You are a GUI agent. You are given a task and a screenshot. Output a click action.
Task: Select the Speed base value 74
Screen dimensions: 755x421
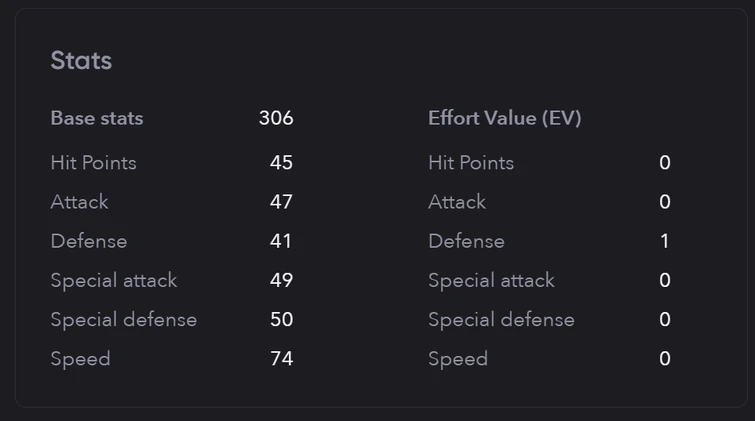[x=281, y=358]
